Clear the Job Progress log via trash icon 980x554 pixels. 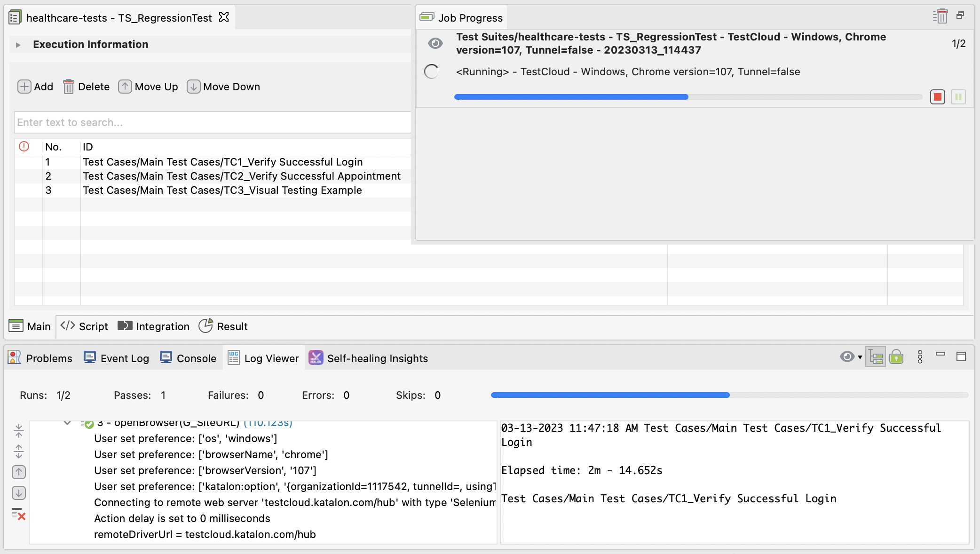tap(941, 16)
